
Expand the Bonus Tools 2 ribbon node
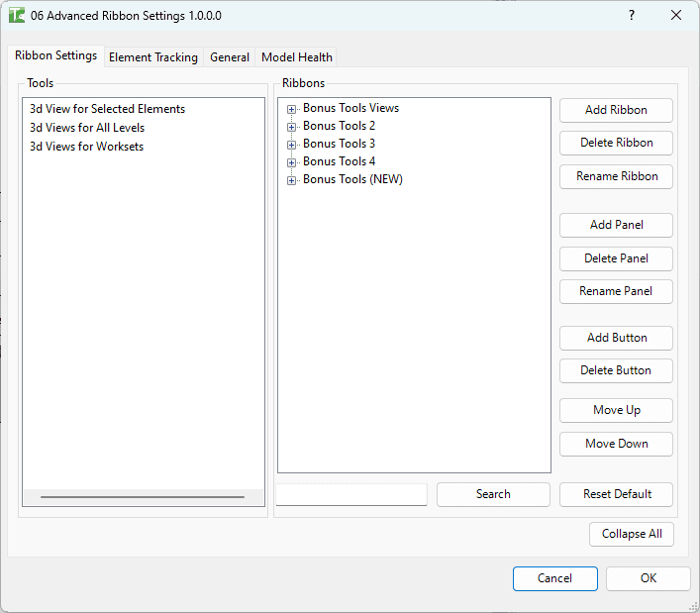click(291, 127)
